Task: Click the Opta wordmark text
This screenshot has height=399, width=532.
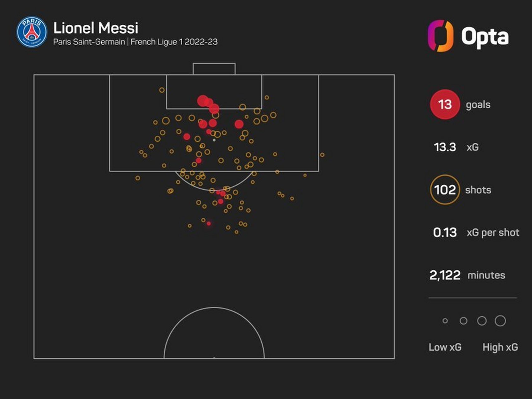Action: click(485, 37)
